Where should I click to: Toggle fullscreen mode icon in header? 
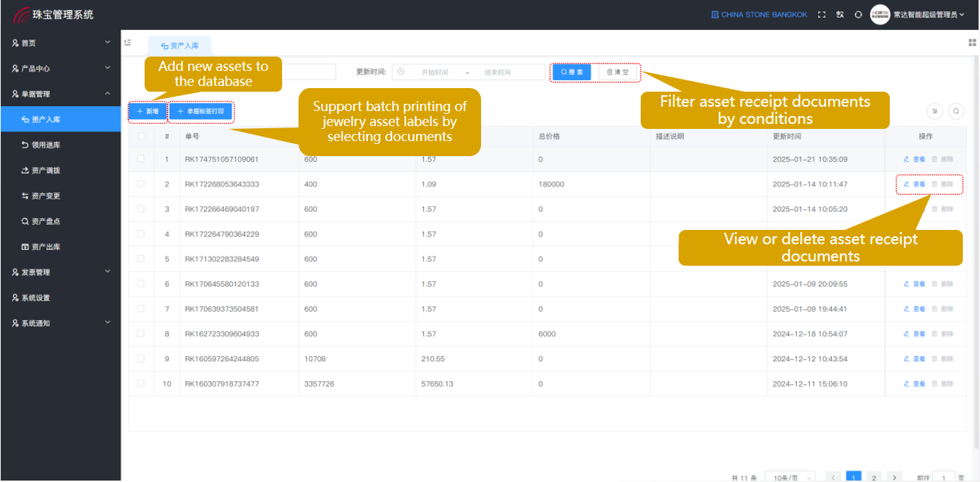[822, 14]
